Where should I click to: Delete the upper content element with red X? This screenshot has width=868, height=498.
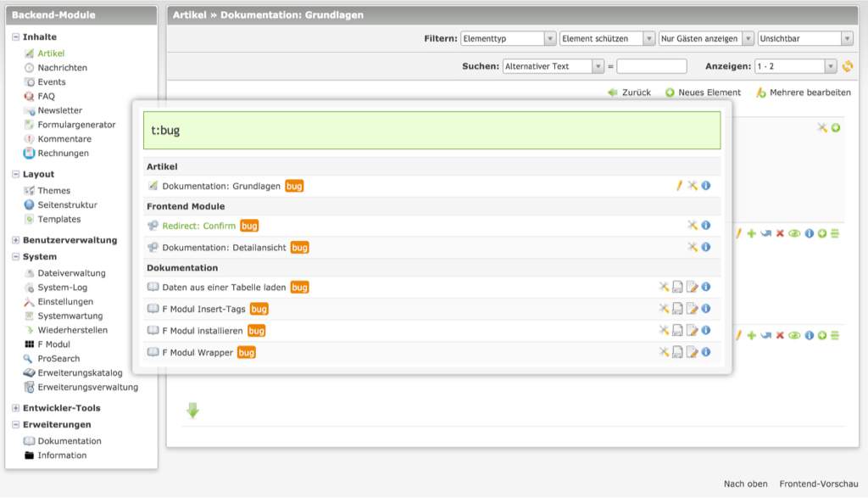coord(780,233)
